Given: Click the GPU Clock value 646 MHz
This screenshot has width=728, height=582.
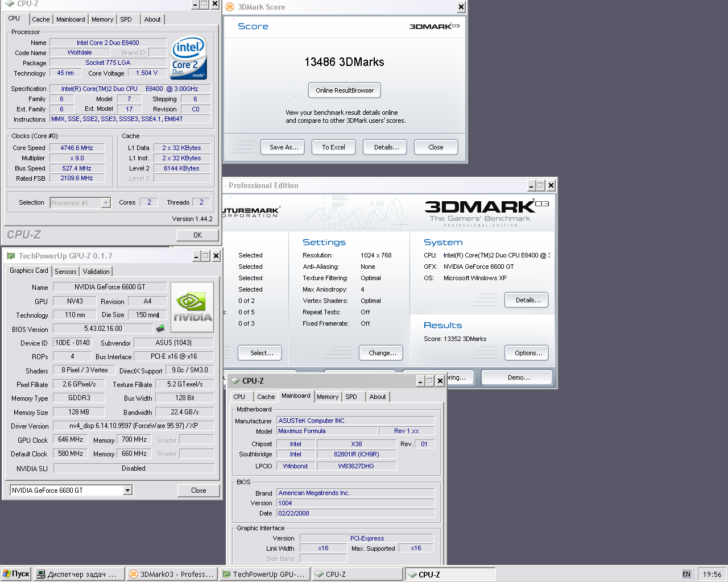Looking at the screenshot, I should (71, 440).
